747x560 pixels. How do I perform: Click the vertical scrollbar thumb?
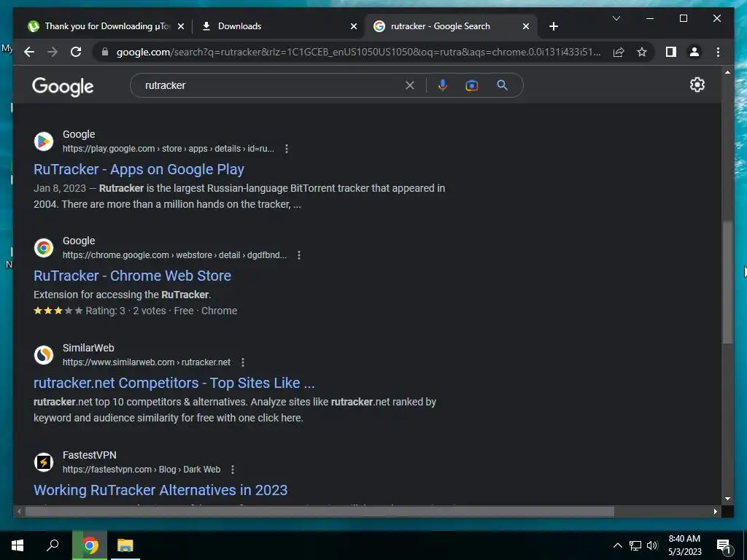coord(727,282)
